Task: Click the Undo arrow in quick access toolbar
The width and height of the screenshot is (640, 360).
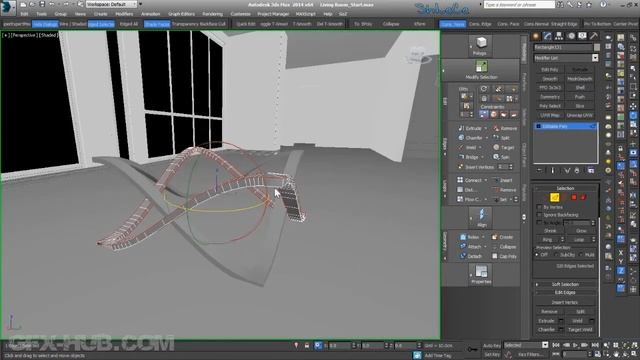Action: (x=52, y=4)
